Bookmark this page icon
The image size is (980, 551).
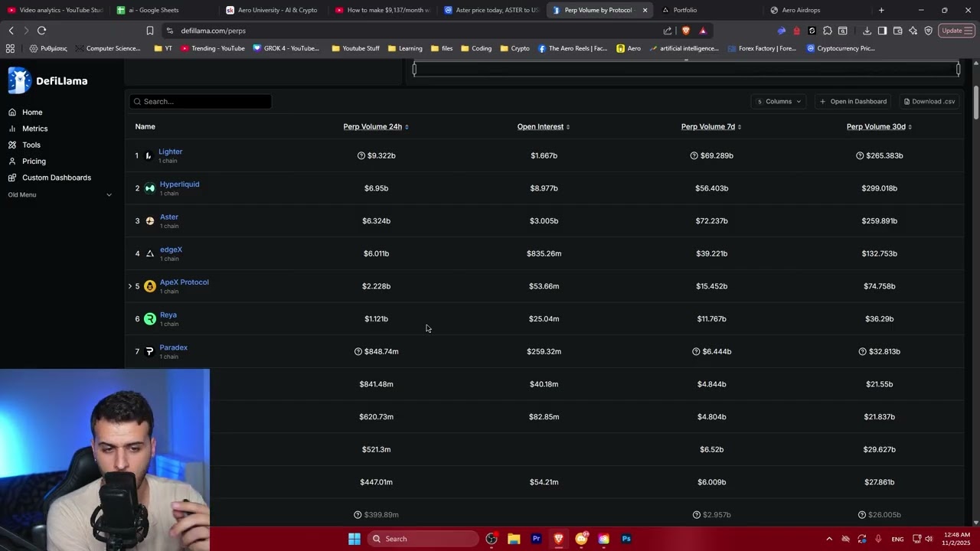click(149, 31)
